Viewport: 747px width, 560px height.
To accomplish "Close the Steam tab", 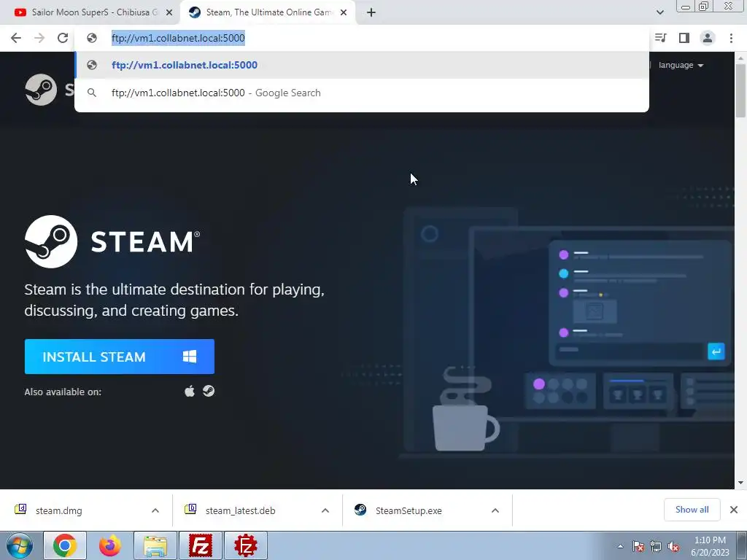I will 344,13.
